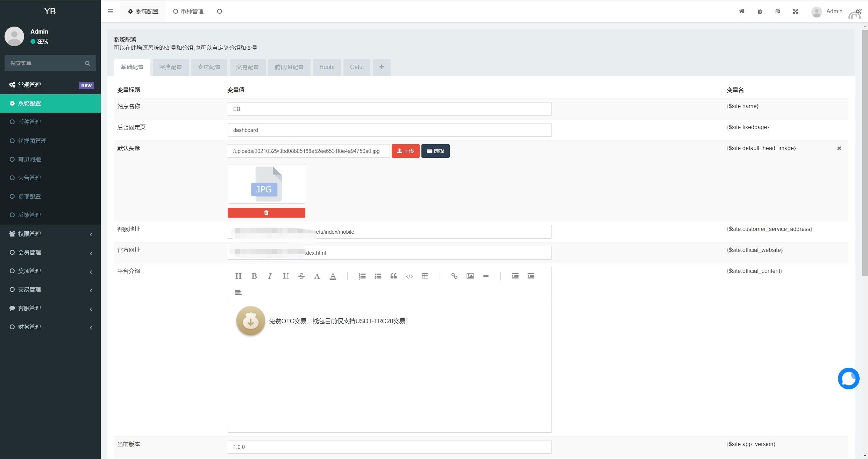Click the 站点名称 input field

coord(389,109)
